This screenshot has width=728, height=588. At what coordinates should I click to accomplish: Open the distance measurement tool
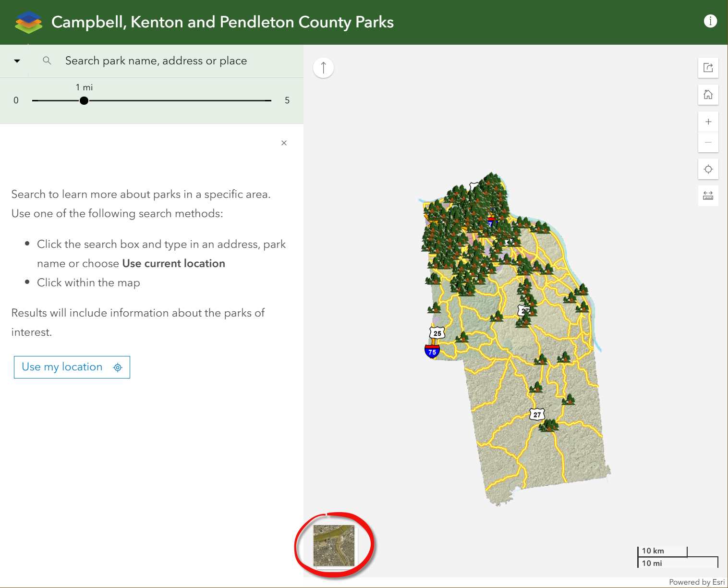click(x=708, y=196)
